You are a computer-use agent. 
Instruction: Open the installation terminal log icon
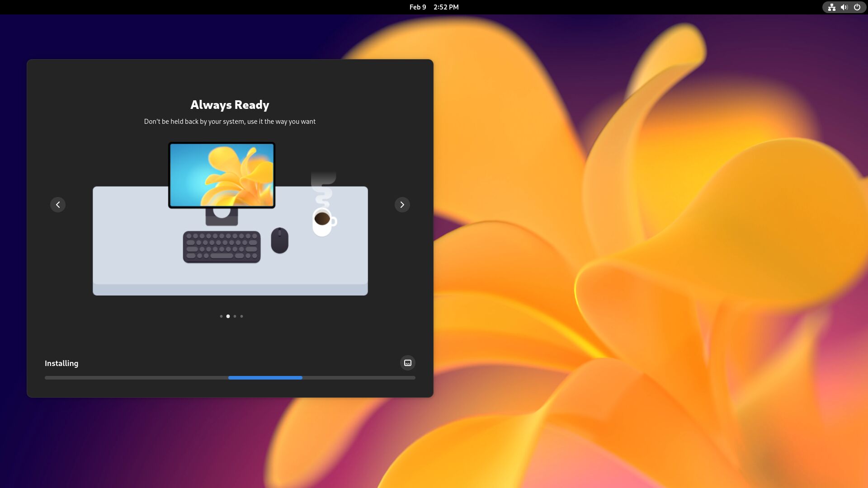pos(407,363)
